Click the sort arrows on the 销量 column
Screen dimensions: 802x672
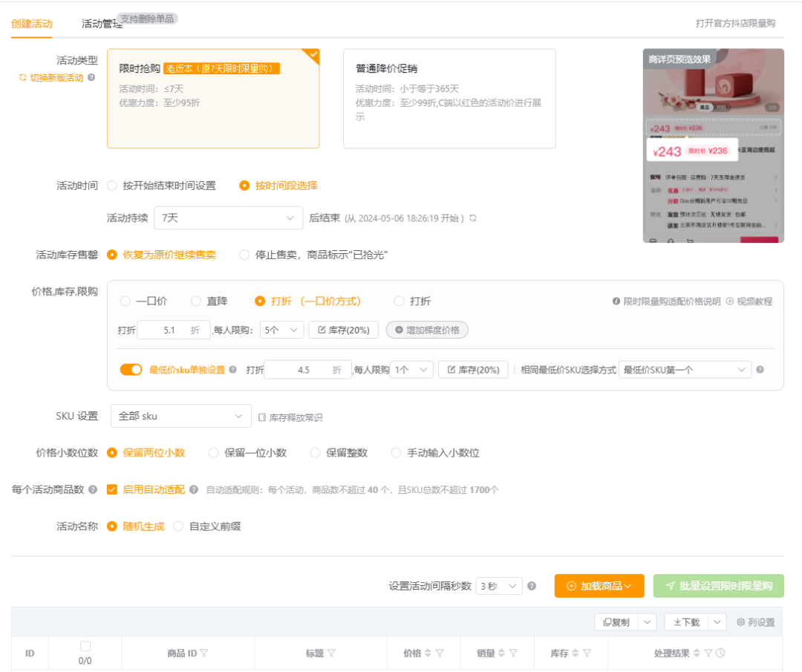tap(501, 653)
